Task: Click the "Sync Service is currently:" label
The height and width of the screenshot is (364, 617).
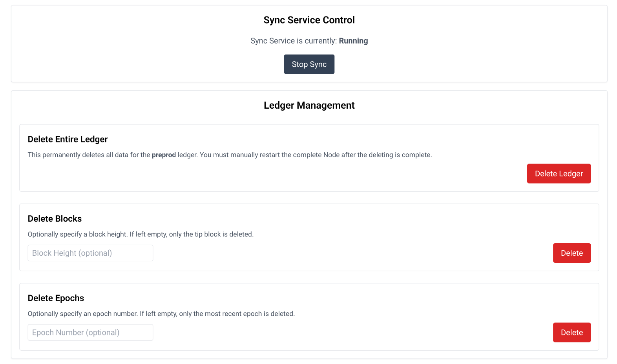Action: pyautogui.click(x=294, y=41)
